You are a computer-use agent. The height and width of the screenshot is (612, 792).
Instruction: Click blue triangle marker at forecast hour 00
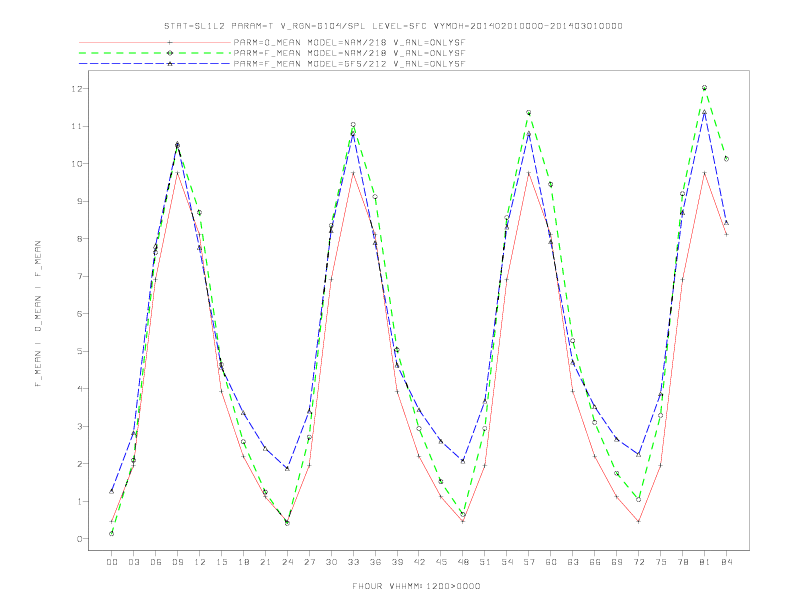tap(112, 491)
